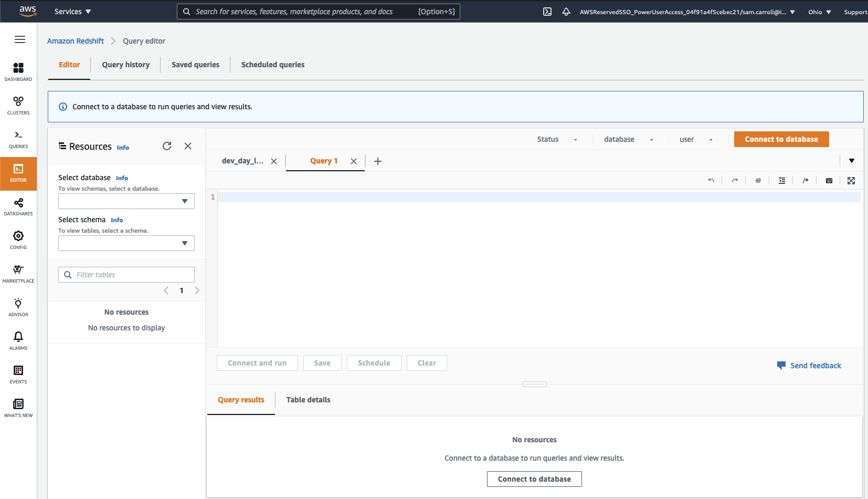
Task: Select the Editor sidebar icon
Action: click(18, 173)
